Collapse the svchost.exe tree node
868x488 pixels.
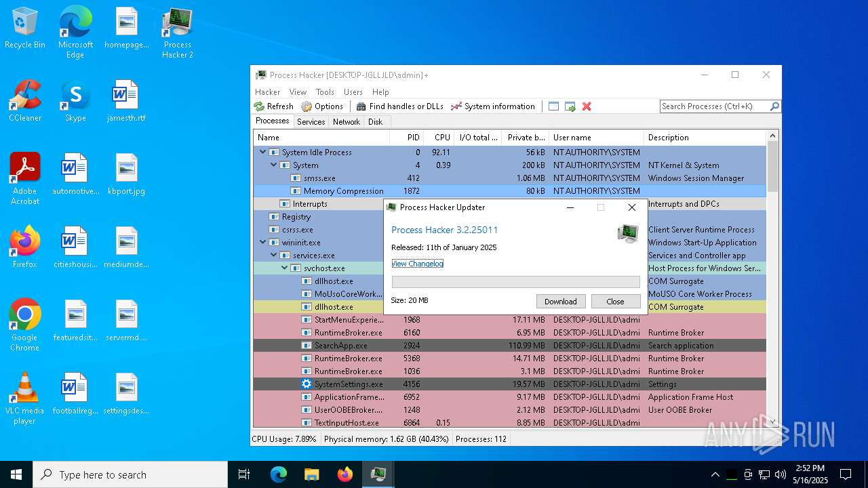[285, 268]
